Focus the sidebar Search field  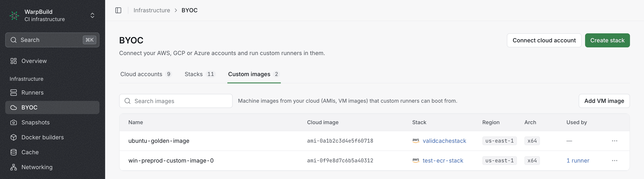point(52,40)
